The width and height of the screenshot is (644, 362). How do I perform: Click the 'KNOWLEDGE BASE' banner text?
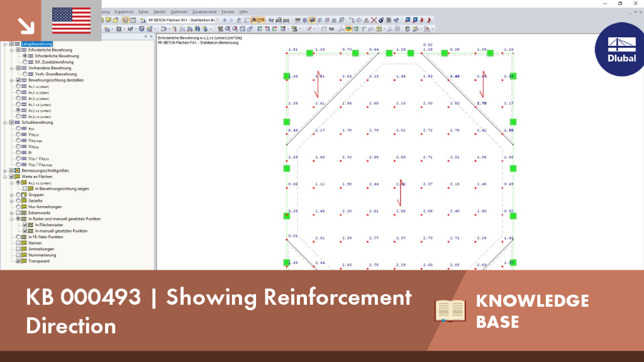pyautogui.click(x=532, y=311)
